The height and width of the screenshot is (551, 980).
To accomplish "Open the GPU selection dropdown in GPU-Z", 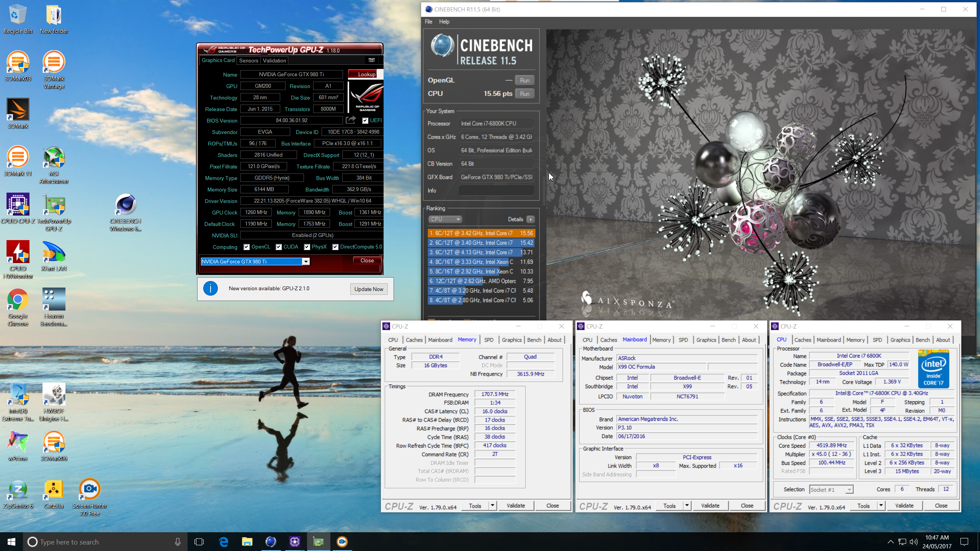I will coord(306,262).
